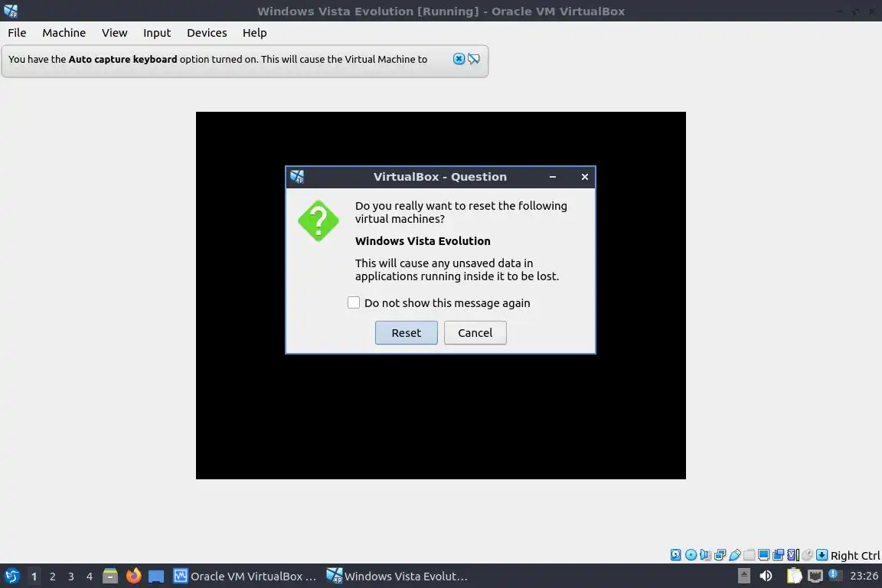Select workspace 1 in pager
Screen dimensions: 882x588
click(x=34, y=577)
